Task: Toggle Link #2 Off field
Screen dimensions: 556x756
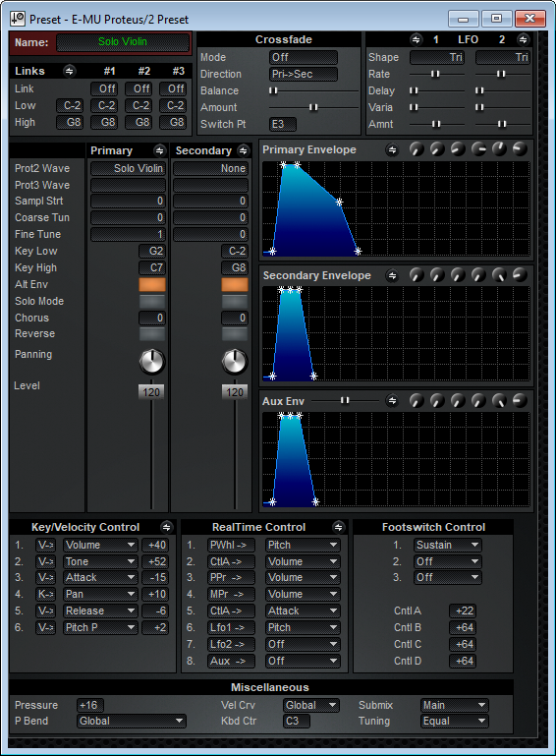Action: pos(139,88)
